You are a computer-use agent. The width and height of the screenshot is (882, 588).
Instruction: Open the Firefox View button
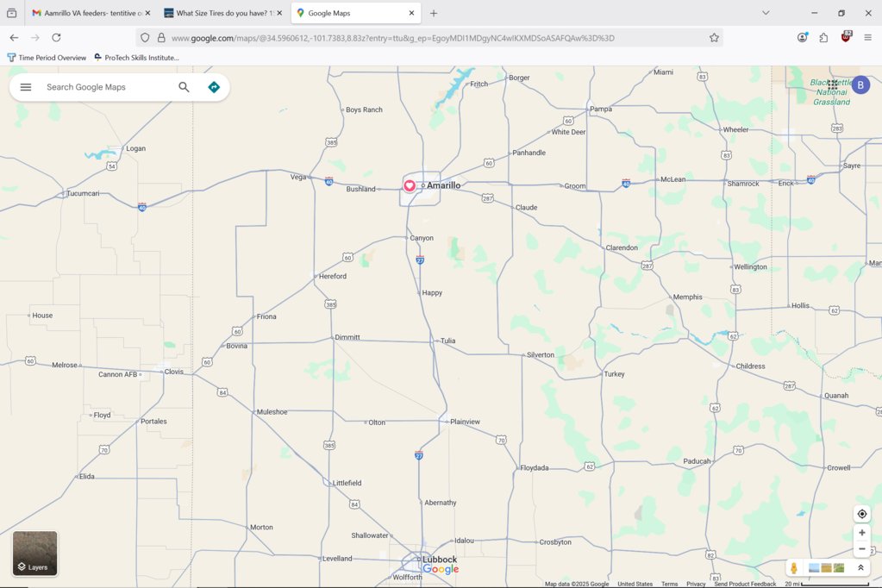coord(12,13)
